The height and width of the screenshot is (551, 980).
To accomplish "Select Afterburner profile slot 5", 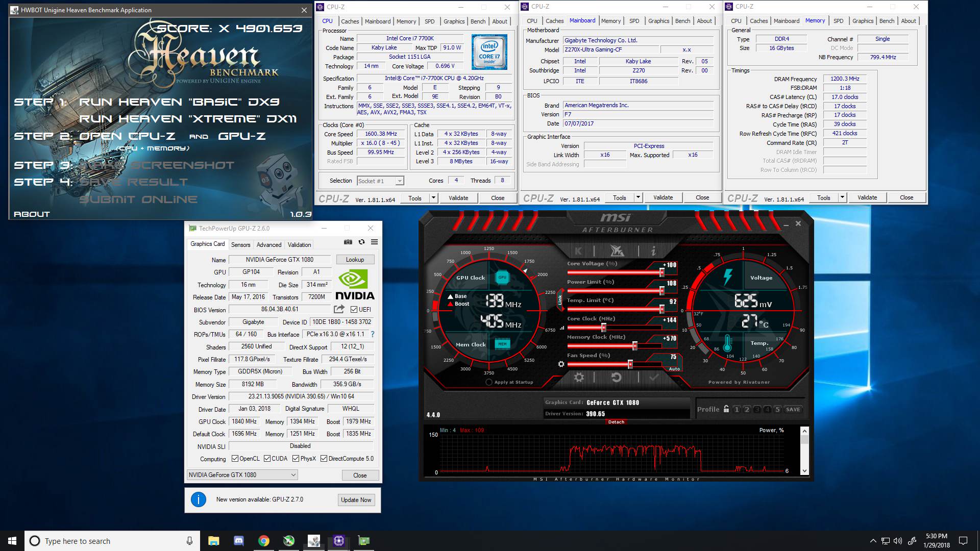I will pos(777,409).
